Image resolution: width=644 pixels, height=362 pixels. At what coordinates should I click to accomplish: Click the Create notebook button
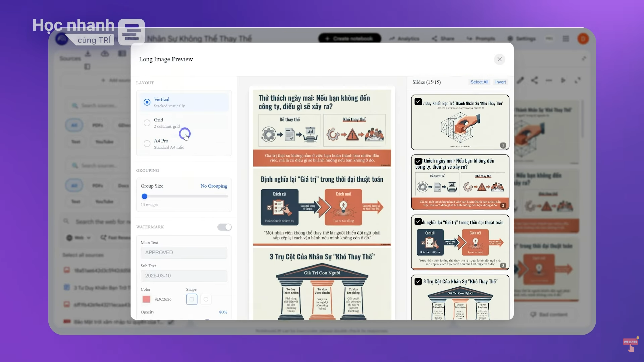(x=349, y=39)
